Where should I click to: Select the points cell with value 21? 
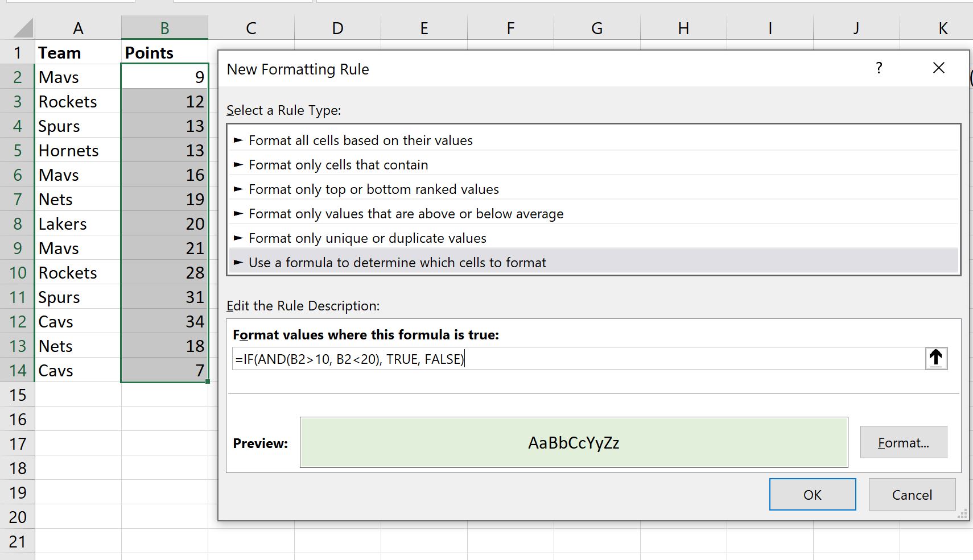[x=164, y=248]
